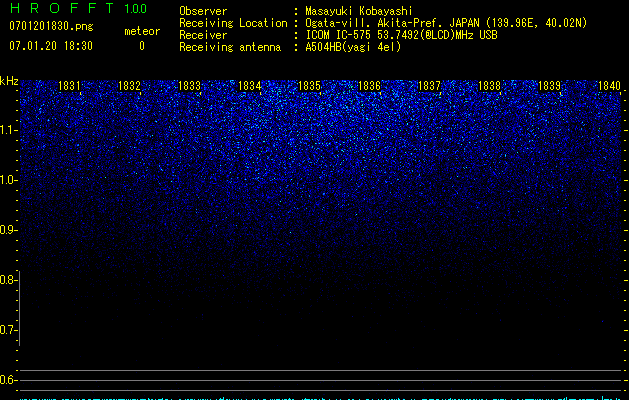Click the Observer label
629x400 pixels.
click(203, 11)
